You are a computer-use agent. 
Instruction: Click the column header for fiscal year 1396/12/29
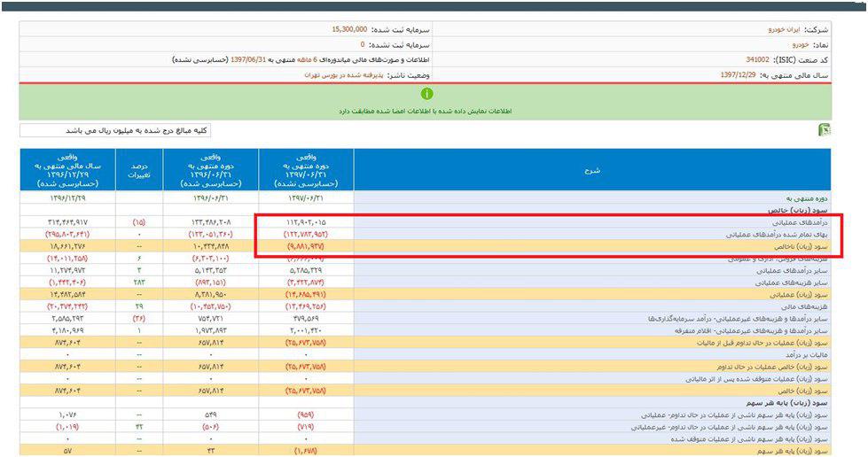pos(67,170)
